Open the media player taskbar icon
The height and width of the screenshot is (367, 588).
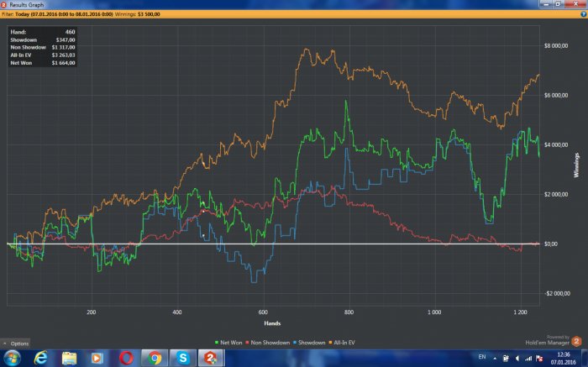pos(97,358)
